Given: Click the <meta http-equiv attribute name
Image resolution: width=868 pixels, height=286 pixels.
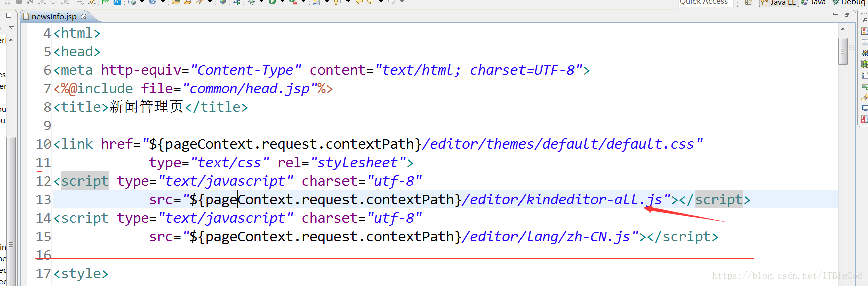Looking at the screenshot, I should (141, 70).
